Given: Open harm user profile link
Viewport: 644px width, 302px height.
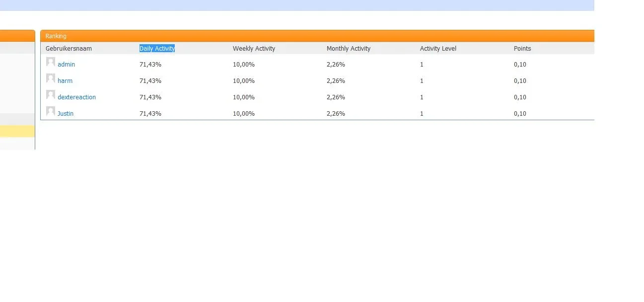Looking at the screenshot, I should click(x=65, y=81).
